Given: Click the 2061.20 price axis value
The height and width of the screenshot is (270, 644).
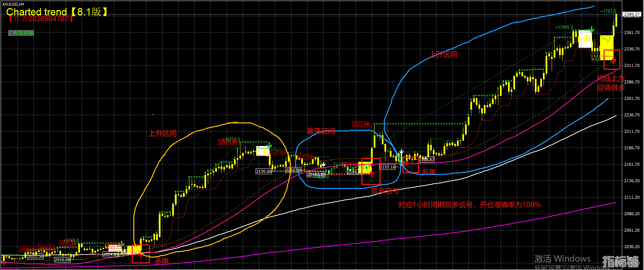Looking at the screenshot, I should 632,230.
